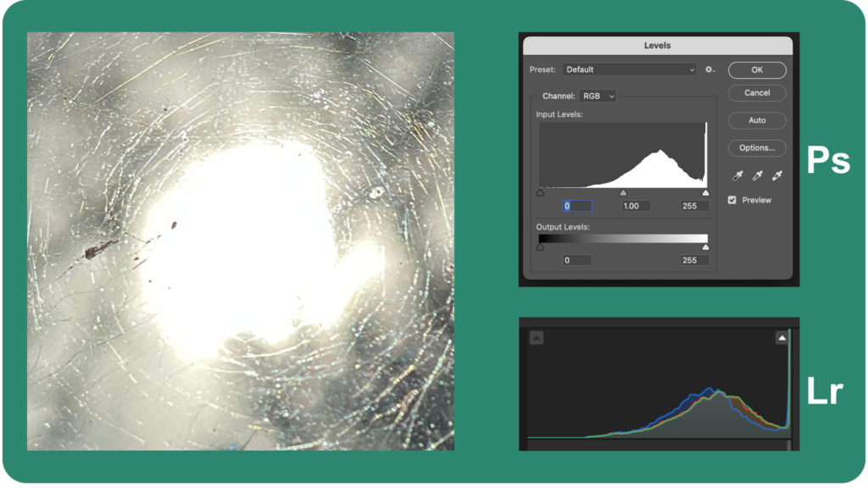Screen dimensions: 868x488
Task: Toggle the shadow clipping indicator in Lightroom histogram
Action: 537,338
